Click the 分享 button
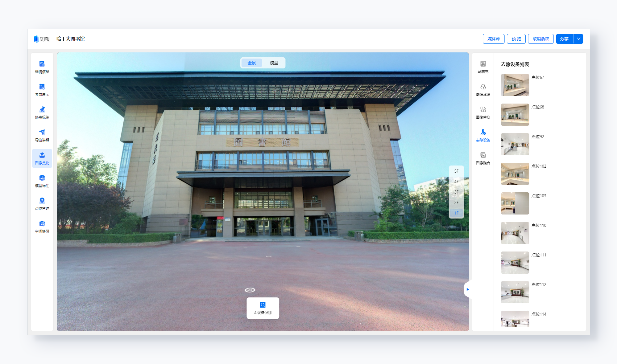 565,39
